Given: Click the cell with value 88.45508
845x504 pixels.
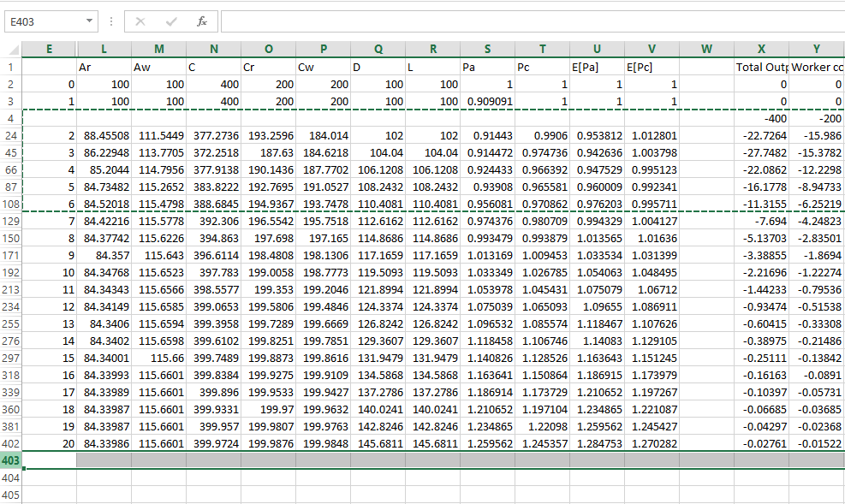Looking at the screenshot, I should click(104, 136).
